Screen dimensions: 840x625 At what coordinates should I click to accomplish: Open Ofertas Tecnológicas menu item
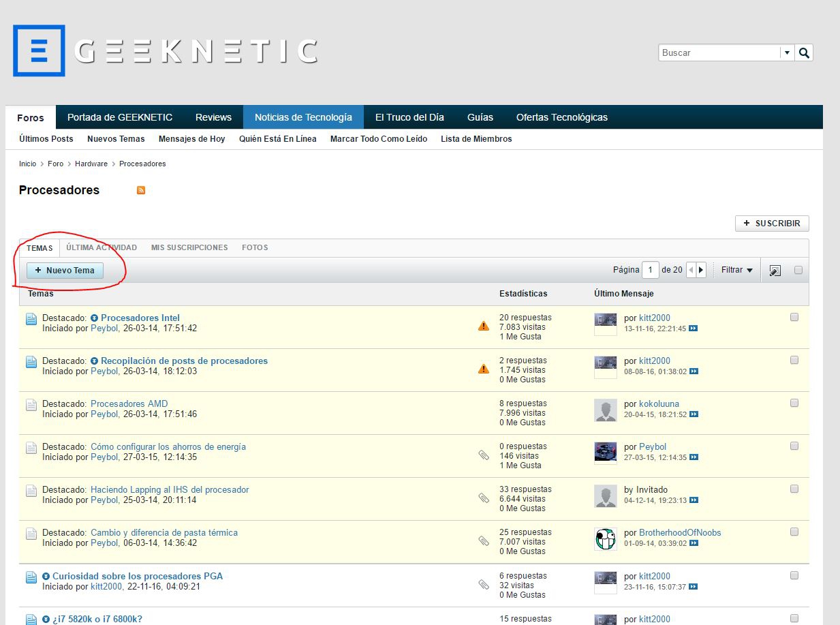point(562,117)
